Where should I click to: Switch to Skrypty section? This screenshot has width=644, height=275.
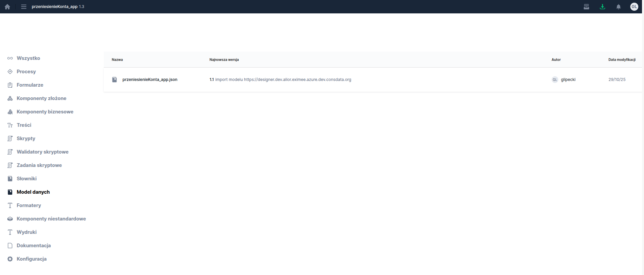click(26, 139)
